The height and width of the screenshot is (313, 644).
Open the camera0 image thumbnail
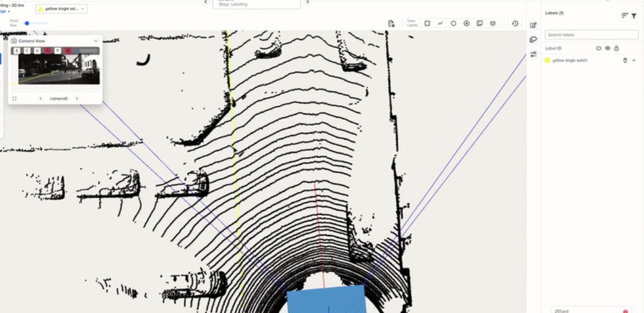59,69
